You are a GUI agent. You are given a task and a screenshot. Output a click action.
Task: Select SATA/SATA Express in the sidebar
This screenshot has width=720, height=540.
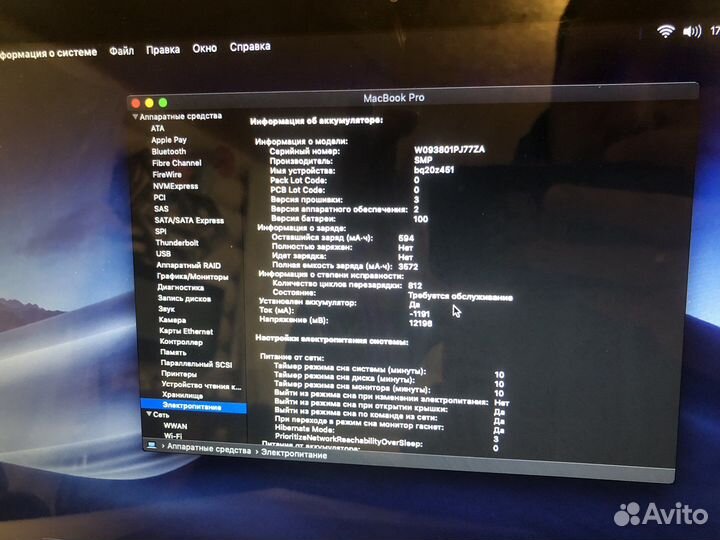[189, 220]
